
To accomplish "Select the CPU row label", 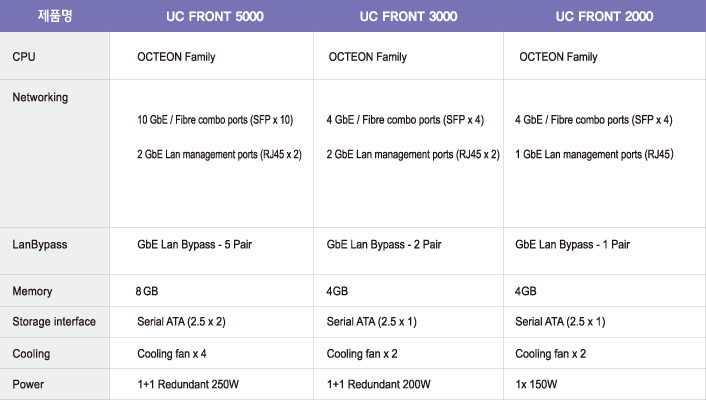I will 24,57.
